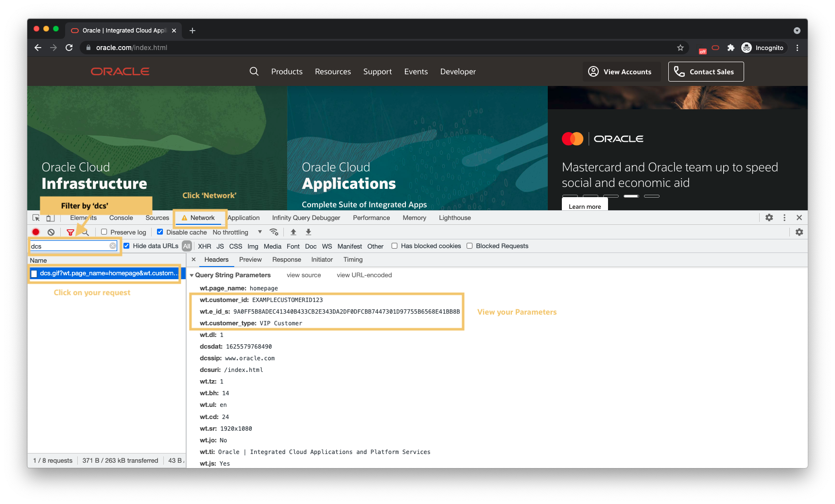
Task: Clear the network log
Action: (51, 232)
